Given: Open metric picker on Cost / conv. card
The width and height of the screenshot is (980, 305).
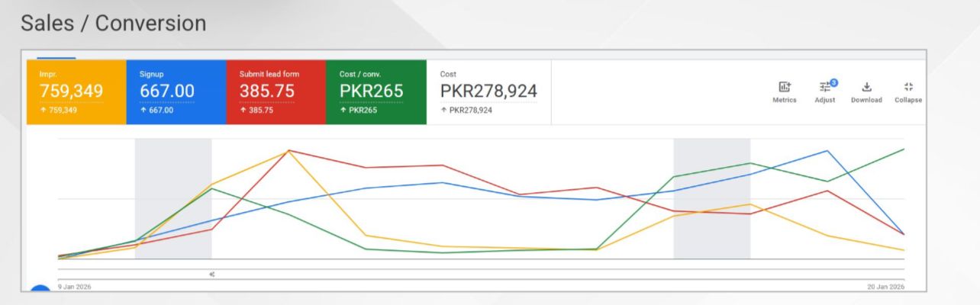Looking at the screenshot, I should [376, 91].
